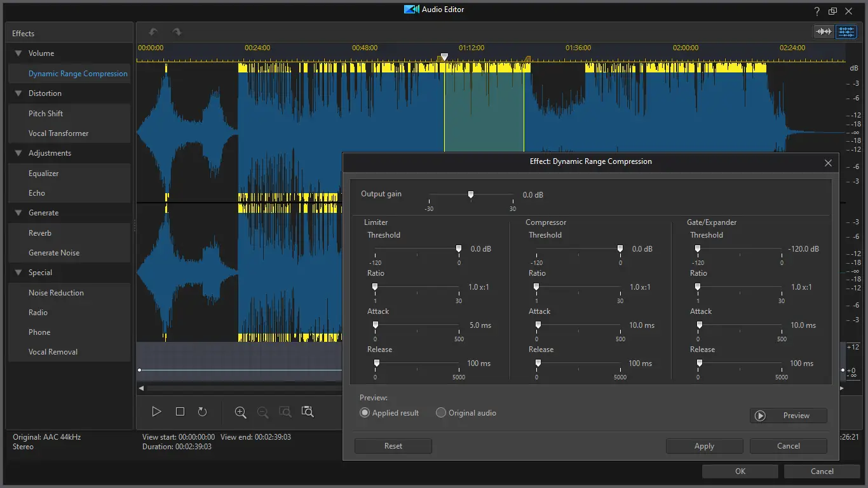Click the Play button below the waveform
Viewport: 868px width, 488px height.
[x=156, y=412]
